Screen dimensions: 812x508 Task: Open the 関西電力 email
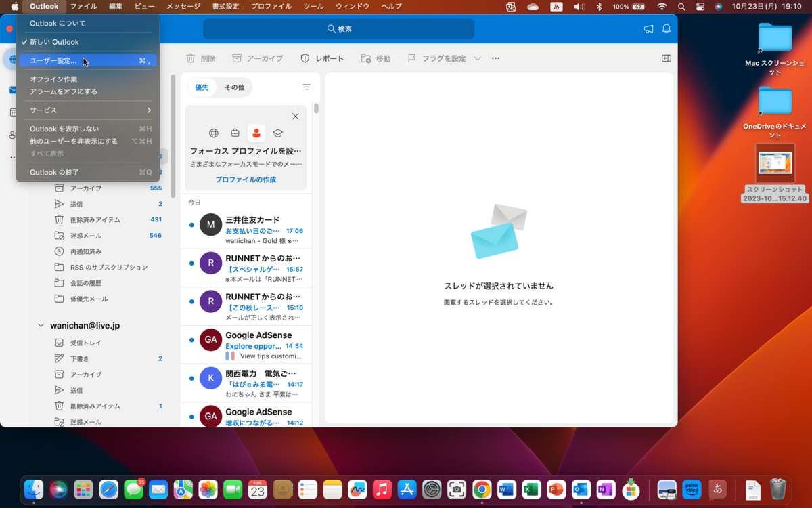point(246,383)
